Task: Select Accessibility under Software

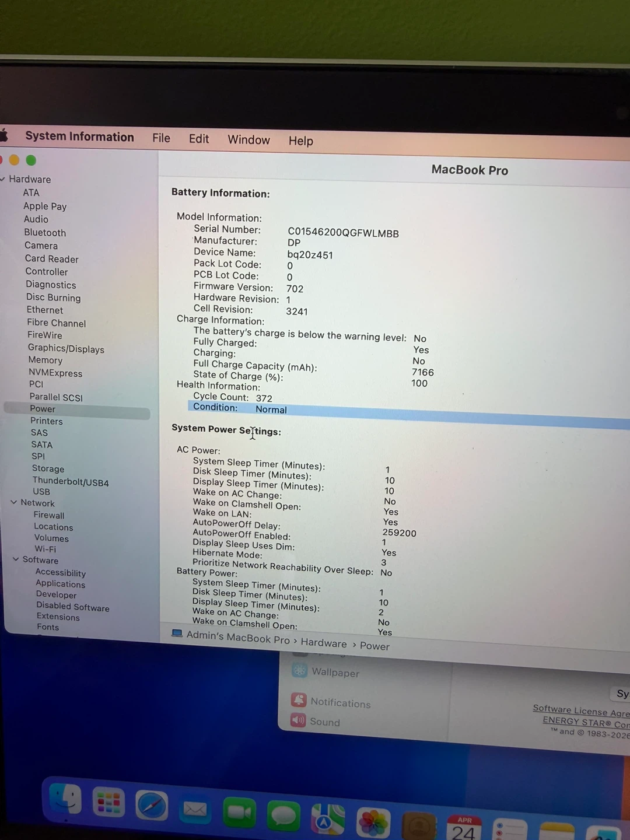Action: (61, 573)
